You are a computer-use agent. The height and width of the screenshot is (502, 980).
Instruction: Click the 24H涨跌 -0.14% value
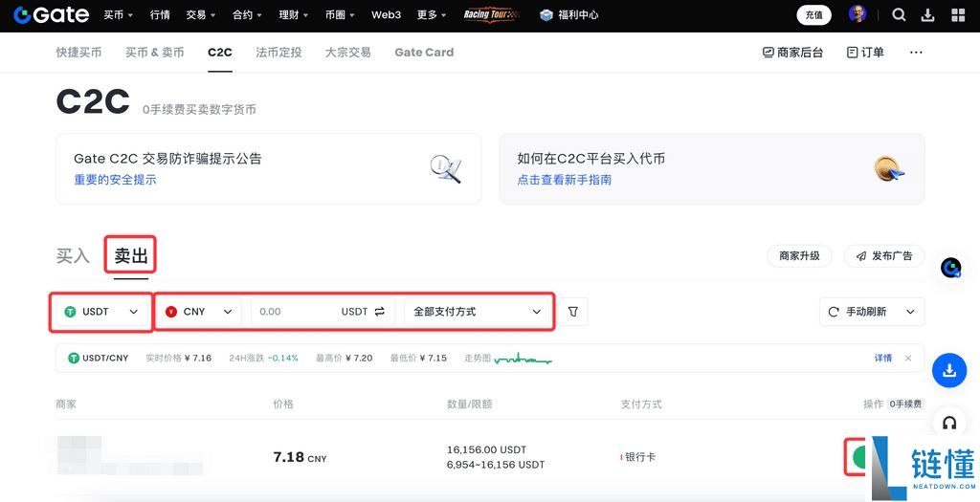tap(264, 358)
